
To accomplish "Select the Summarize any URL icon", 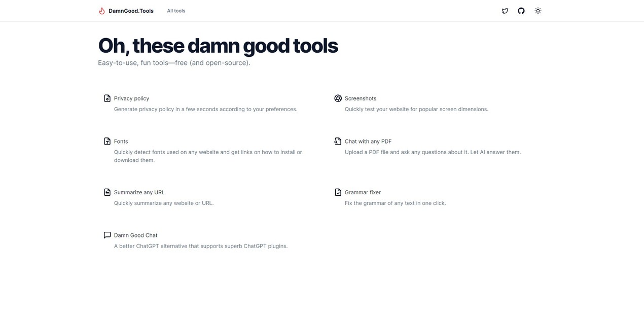I will point(106,191).
